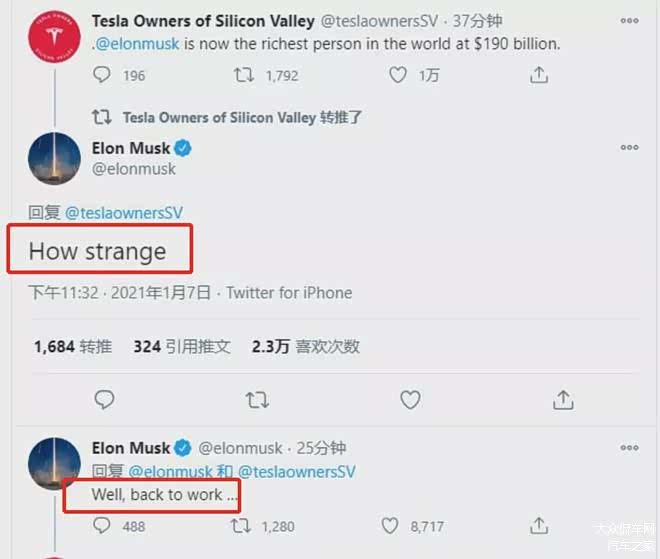The width and height of the screenshot is (660, 559).
Task: Like the $190 billion tweet
Action: click(x=398, y=75)
